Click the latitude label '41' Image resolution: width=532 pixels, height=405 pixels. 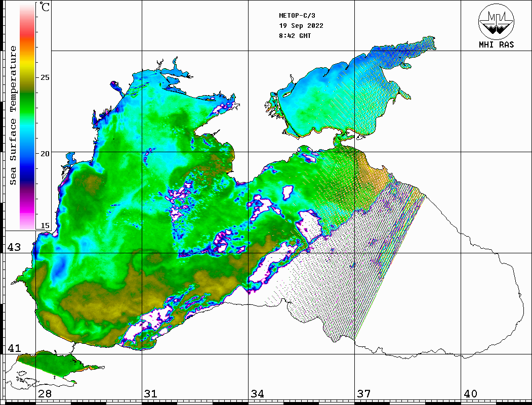tap(14, 348)
